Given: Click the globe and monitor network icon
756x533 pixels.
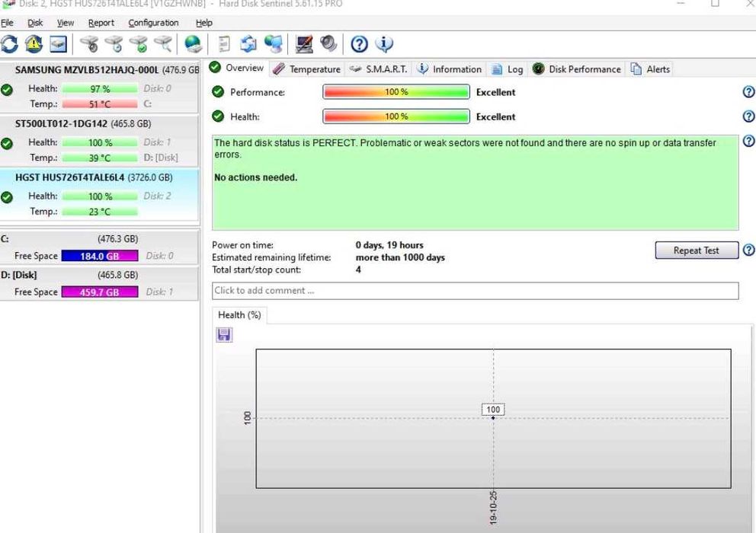Looking at the screenshot, I should tap(274, 44).
